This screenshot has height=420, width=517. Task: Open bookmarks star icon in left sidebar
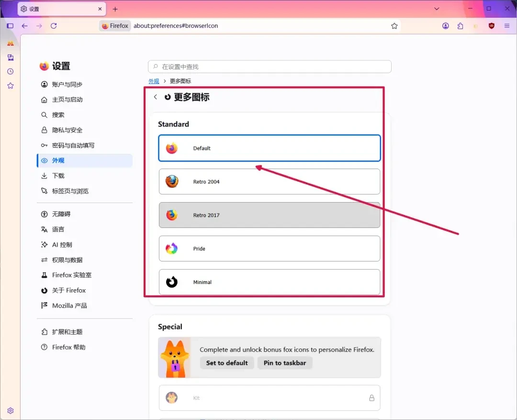click(11, 86)
